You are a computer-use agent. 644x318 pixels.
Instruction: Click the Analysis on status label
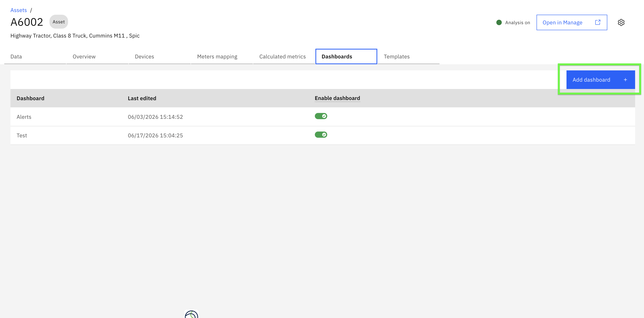coord(518,22)
